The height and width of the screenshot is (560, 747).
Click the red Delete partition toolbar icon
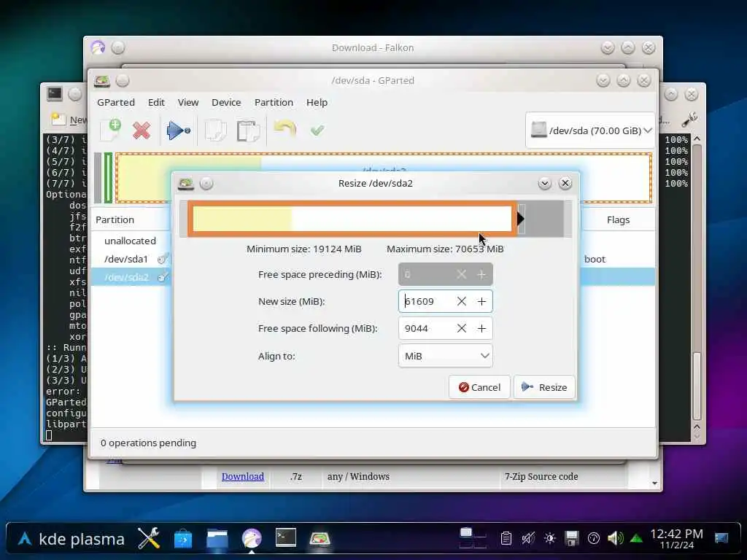[x=142, y=131]
